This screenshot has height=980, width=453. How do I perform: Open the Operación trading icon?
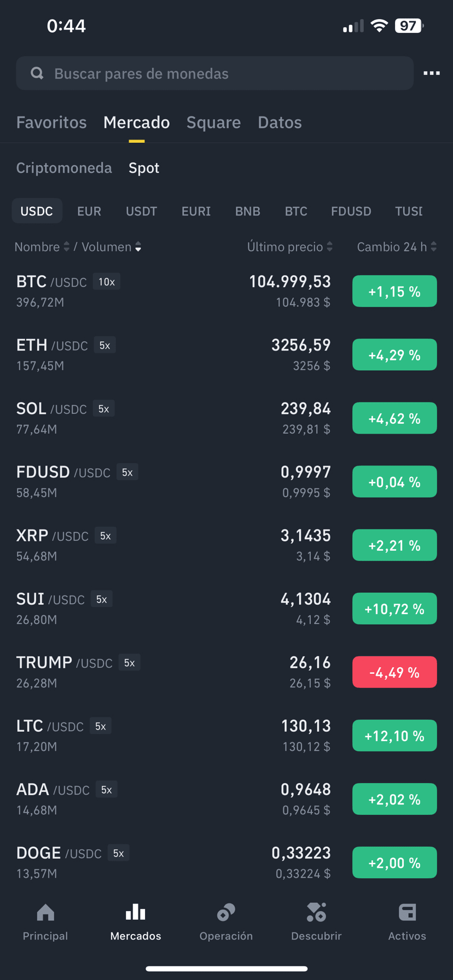click(x=226, y=912)
